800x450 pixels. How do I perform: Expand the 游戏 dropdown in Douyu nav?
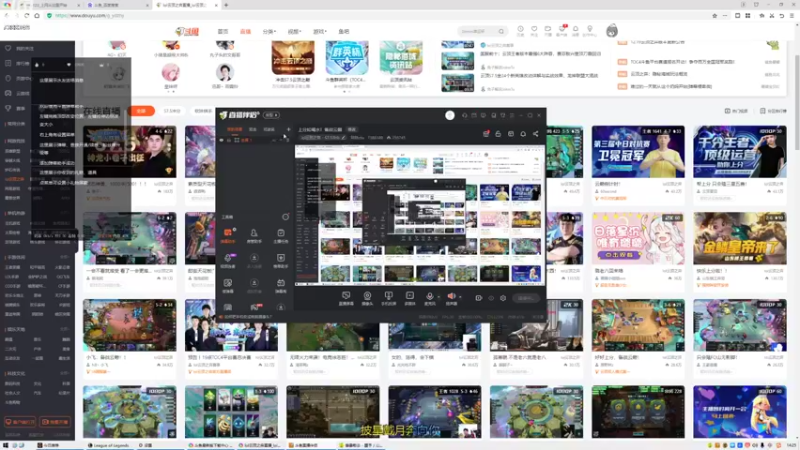(x=319, y=32)
